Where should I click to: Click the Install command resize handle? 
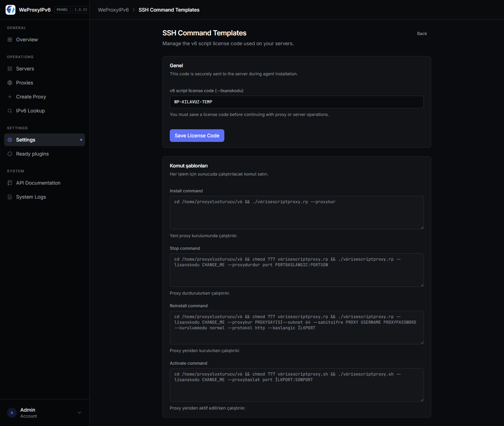pyautogui.click(x=422, y=228)
